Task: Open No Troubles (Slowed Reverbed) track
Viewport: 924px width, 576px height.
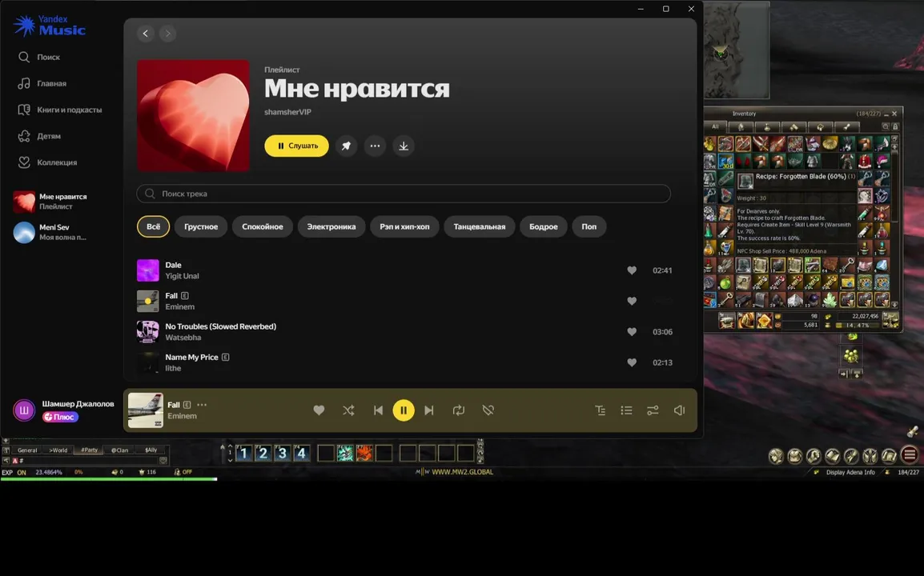Action: pos(220,326)
